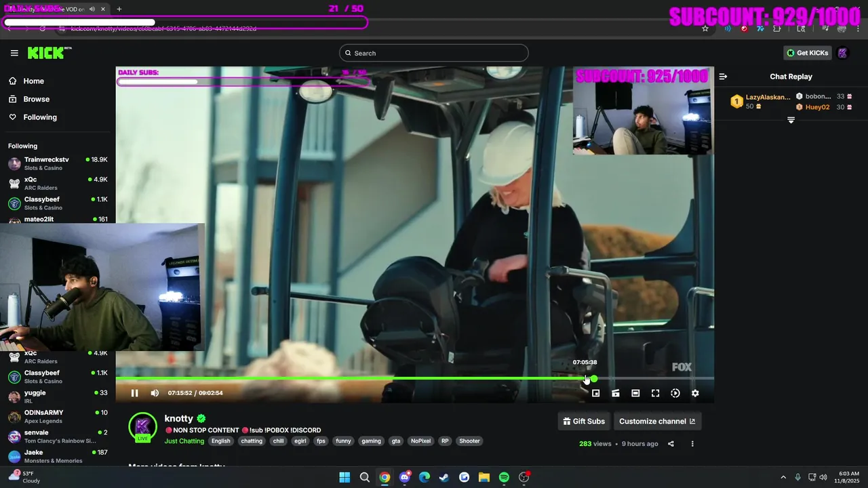Open playback speed control icon
868x488 pixels.
click(x=675, y=393)
